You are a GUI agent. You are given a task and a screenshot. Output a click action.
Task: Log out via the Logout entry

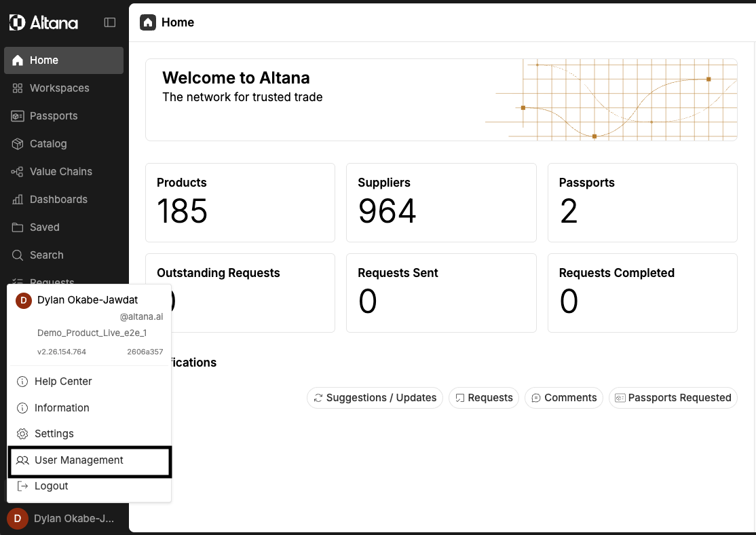click(89, 486)
